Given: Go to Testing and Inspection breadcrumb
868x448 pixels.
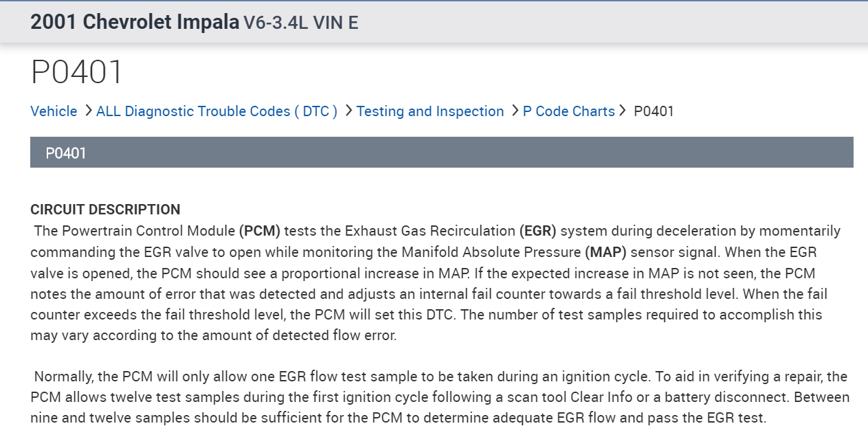Looking at the screenshot, I should point(430,111).
